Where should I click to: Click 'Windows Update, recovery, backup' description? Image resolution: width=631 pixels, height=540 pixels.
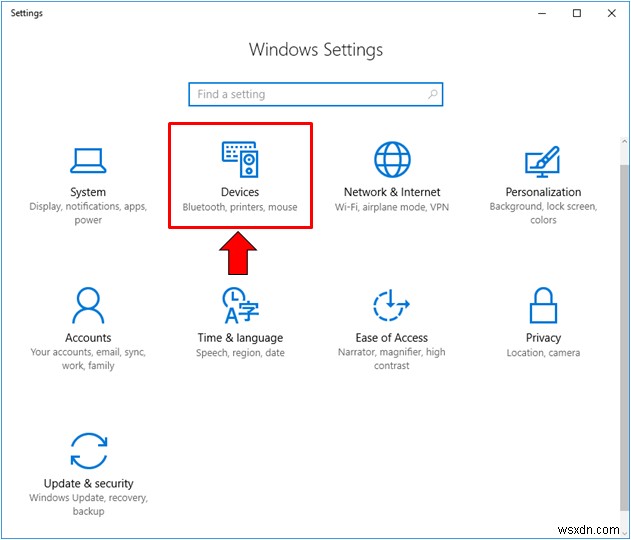(89, 505)
